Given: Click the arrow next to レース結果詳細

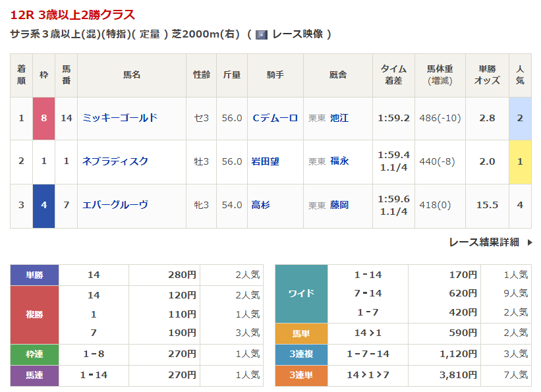Looking at the screenshot, I should pyautogui.click(x=529, y=242).
